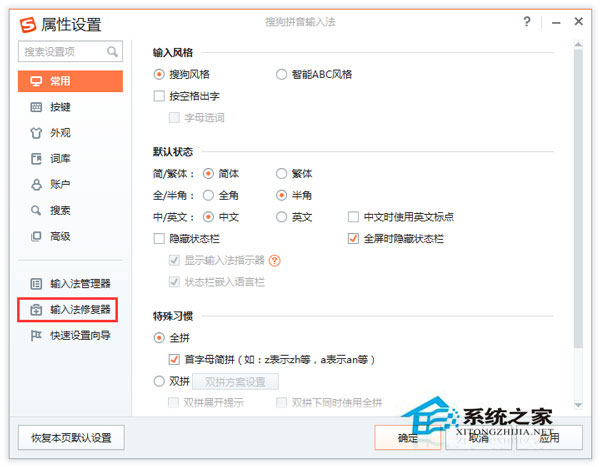Click the orange question mark next to 显示输入法指示器
Viewport: 600px width, 467px height.
click(x=274, y=261)
